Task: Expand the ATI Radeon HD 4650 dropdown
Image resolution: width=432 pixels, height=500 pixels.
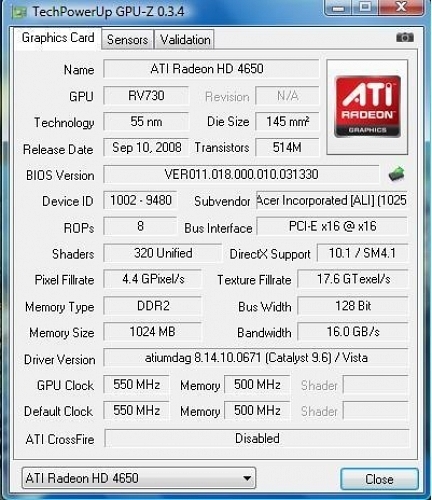Action: [x=139, y=478]
